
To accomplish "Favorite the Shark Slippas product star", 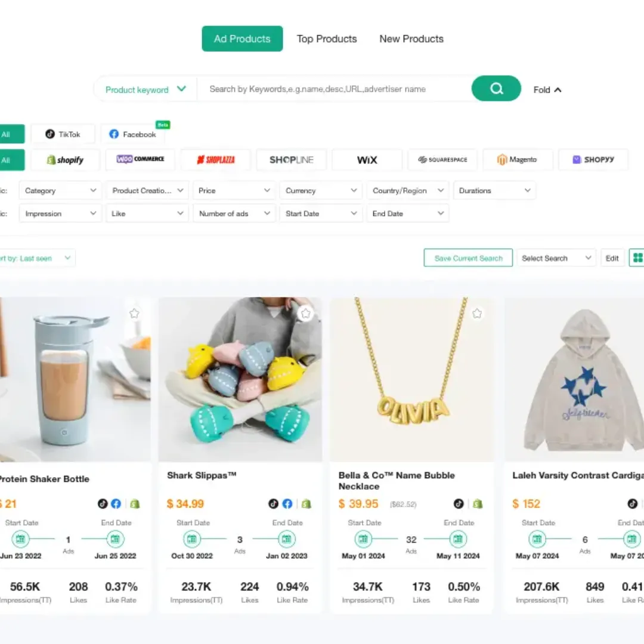I will coord(305,314).
